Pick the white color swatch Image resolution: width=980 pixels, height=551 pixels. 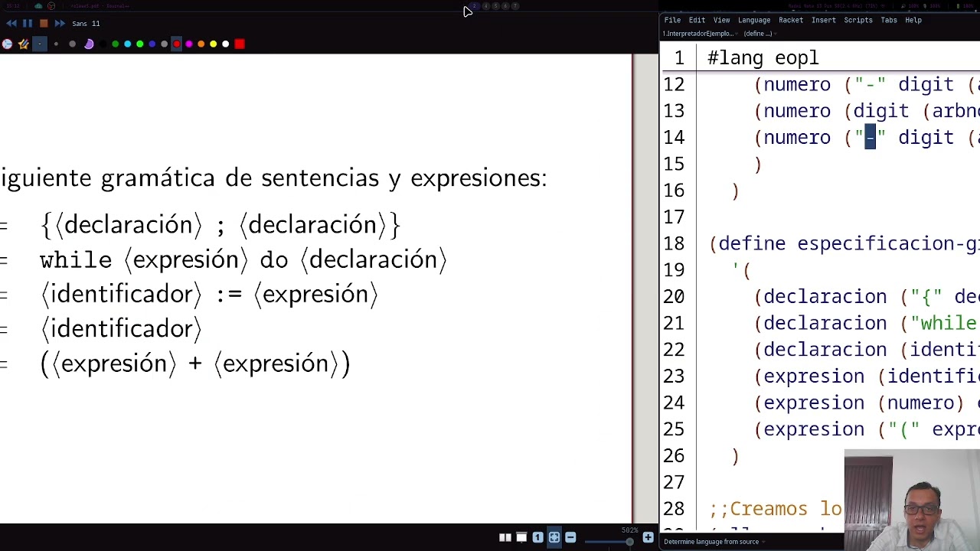pos(225,44)
